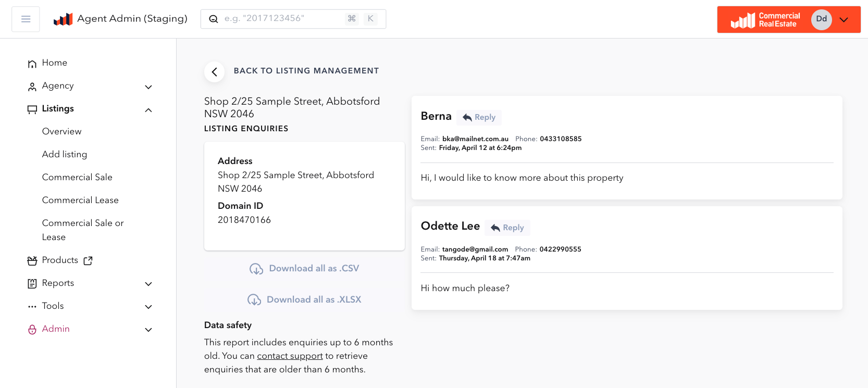Click Berna's message about this property
This screenshot has width=868, height=388.
[x=522, y=178]
